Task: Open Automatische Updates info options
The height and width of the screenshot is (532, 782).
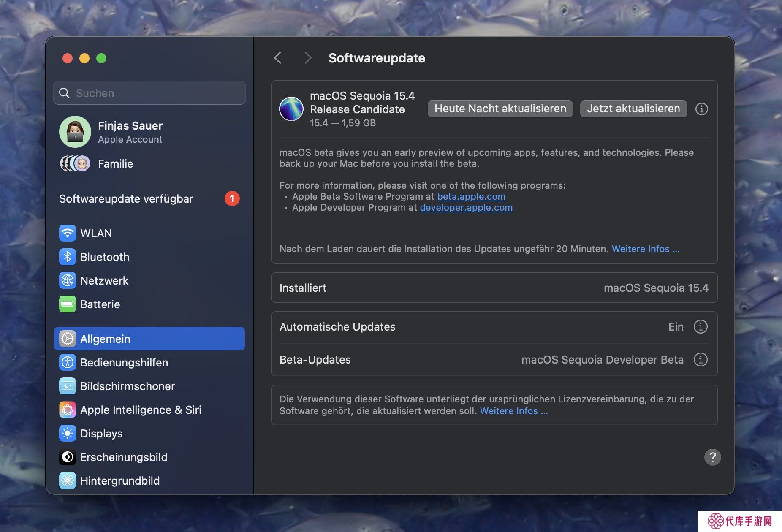Action: point(701,326)
